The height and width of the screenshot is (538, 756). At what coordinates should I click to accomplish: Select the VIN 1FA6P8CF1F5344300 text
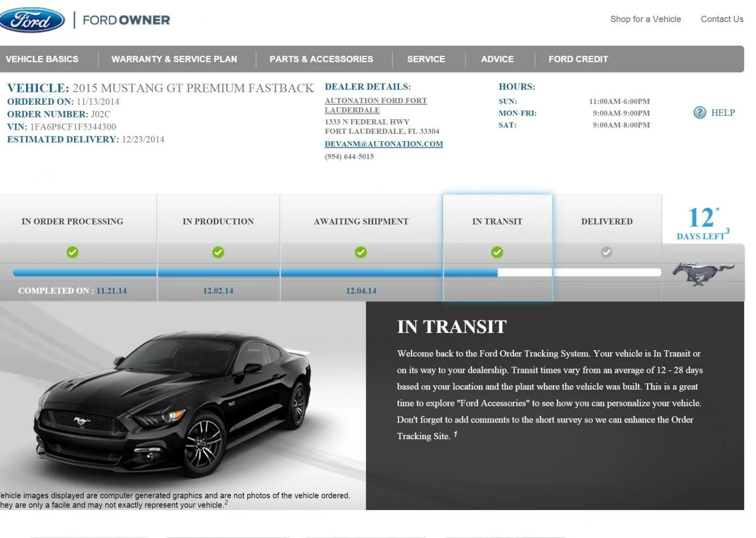click(73, 127)
